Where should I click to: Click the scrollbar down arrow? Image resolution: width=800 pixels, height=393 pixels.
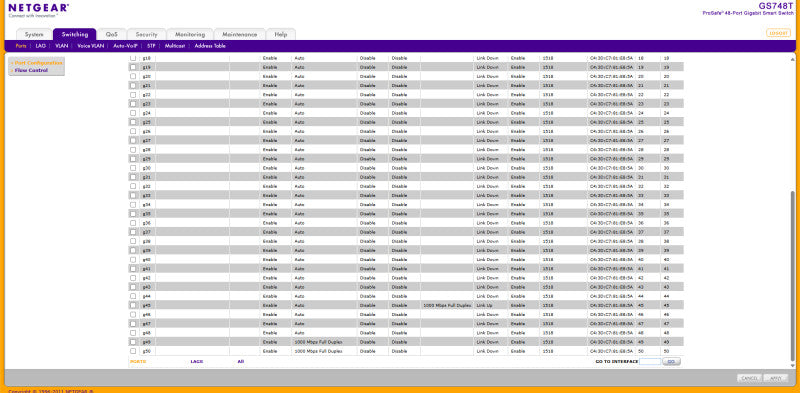click(x=792, y=365)
